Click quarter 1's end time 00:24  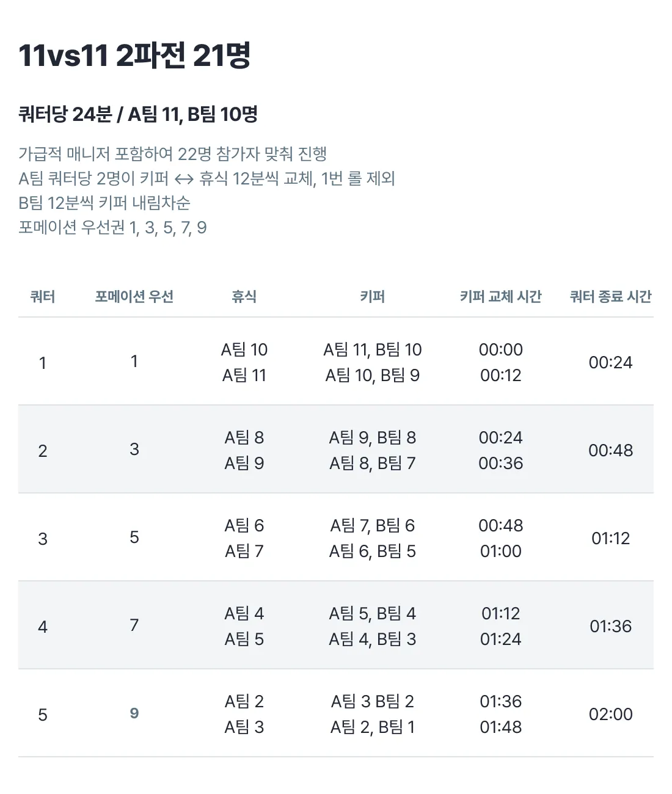(x=610, y=362)
